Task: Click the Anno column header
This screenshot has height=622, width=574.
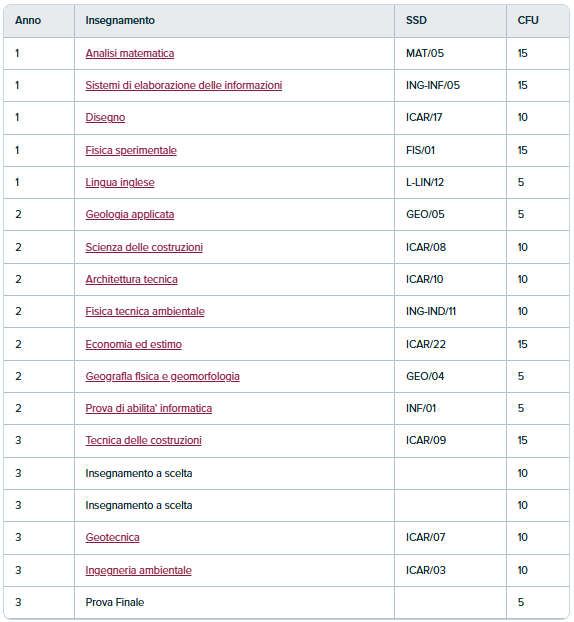Action: (28, 20)
